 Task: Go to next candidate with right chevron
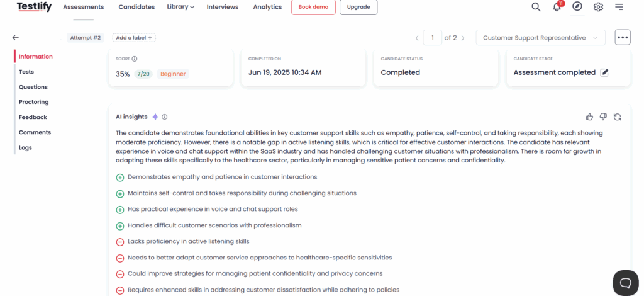(463, 38)
